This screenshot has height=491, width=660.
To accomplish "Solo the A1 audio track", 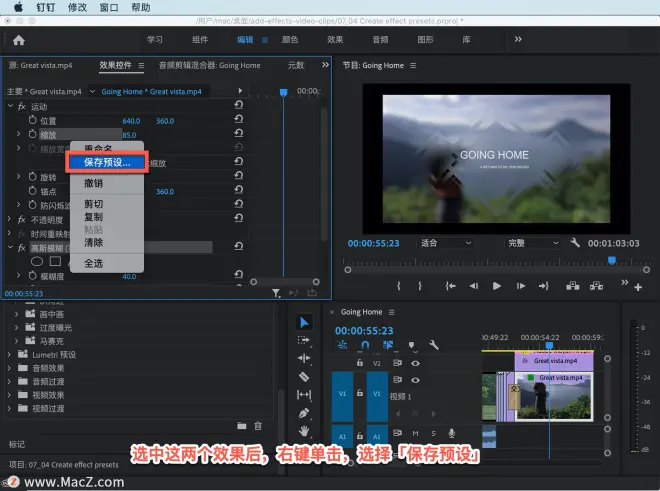I will tap(434, 433).
